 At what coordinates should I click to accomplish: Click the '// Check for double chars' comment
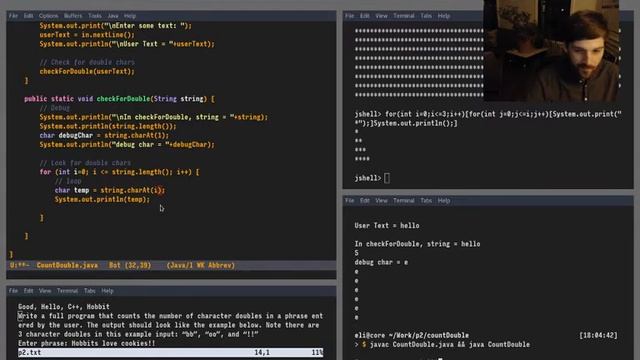(87, 62)
